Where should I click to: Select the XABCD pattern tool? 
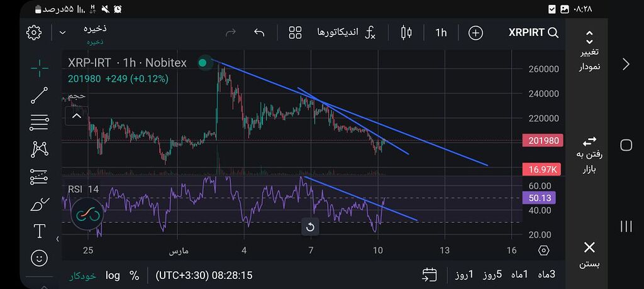tap(39, 149)
